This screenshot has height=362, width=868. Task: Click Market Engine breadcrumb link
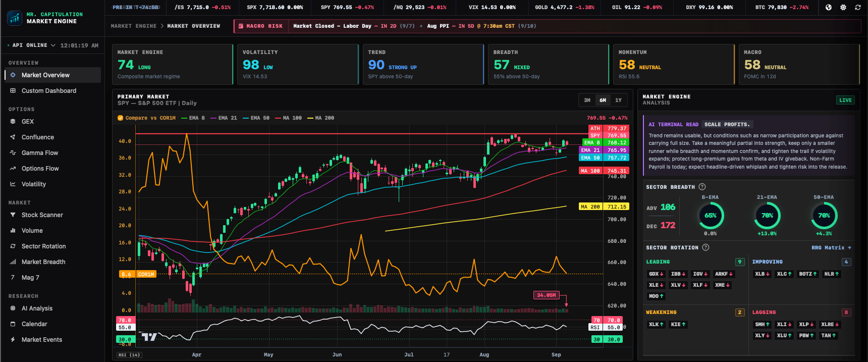click(134, 26)
